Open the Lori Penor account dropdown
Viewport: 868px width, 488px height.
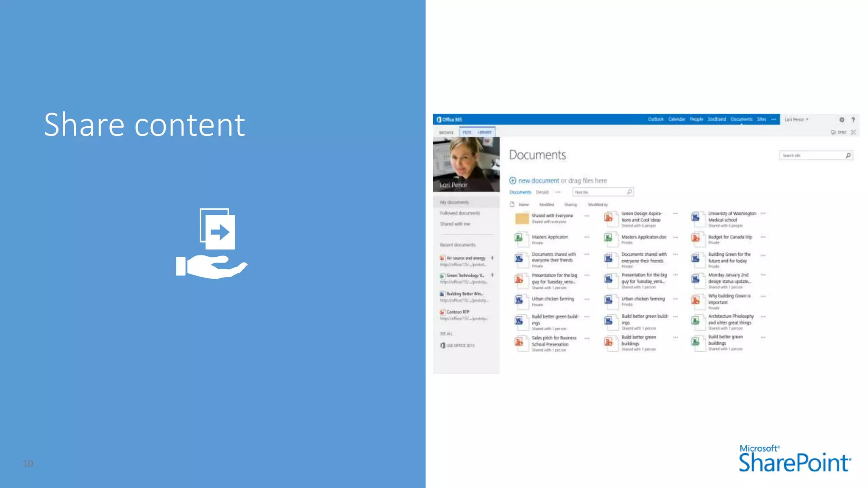(x=796, y=119)
